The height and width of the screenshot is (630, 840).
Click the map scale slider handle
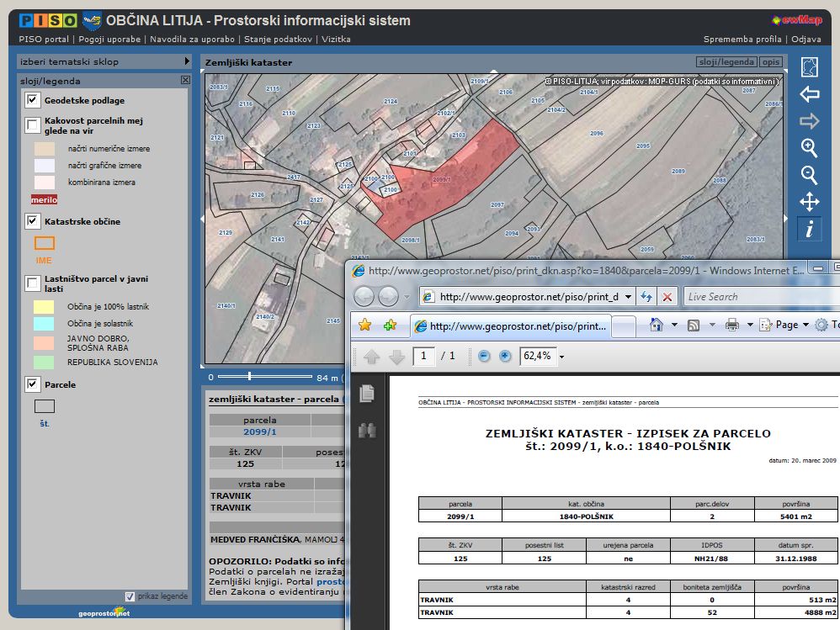click(249, 378)
